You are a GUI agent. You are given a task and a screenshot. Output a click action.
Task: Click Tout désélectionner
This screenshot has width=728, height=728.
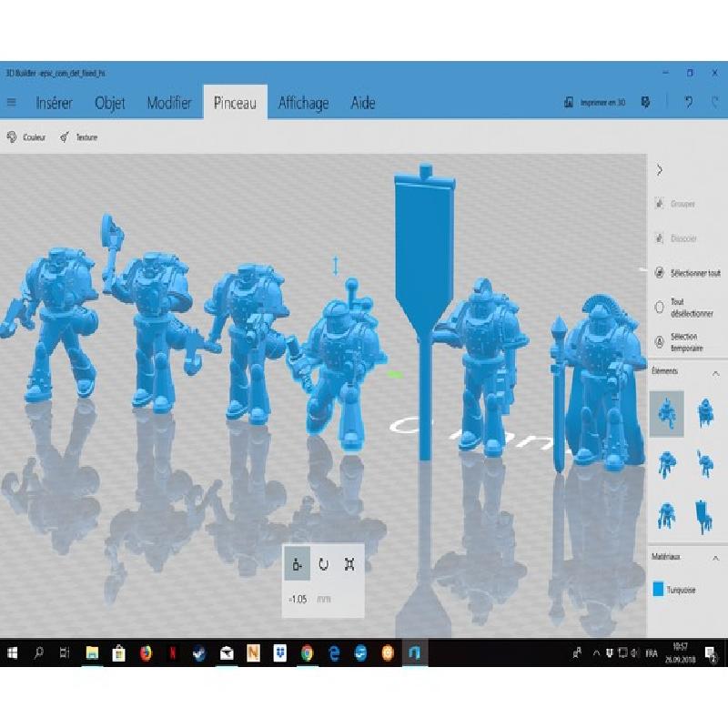684,308
